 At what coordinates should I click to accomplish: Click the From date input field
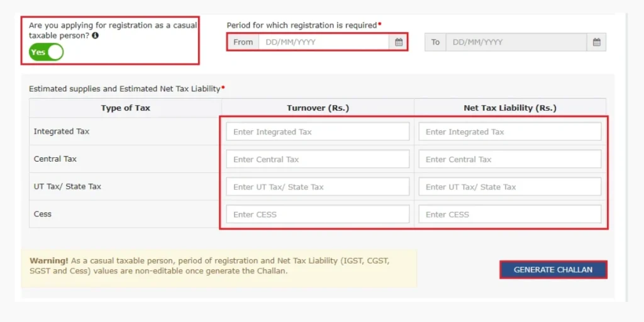tap(324, 42)
